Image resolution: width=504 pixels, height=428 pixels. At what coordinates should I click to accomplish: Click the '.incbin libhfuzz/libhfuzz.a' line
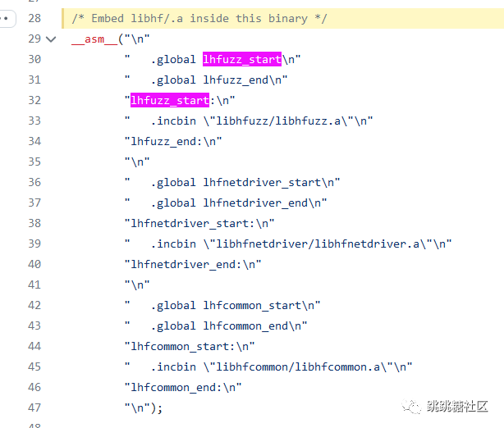coord(249,121)
